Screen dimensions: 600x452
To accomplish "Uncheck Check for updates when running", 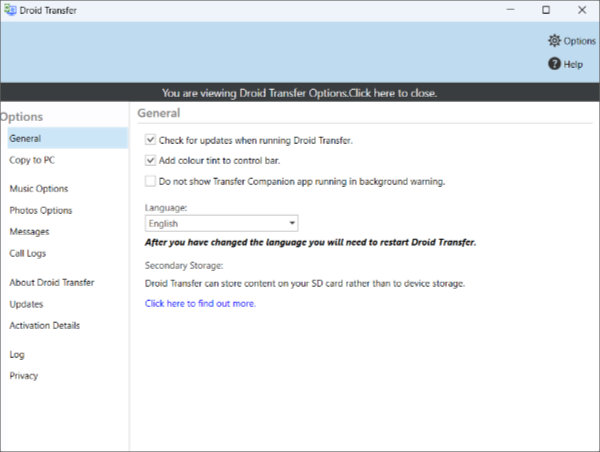I will [150, 140].
